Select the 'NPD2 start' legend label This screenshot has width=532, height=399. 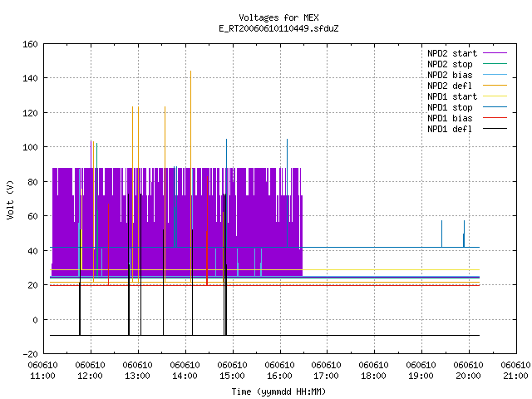[452, 53]
